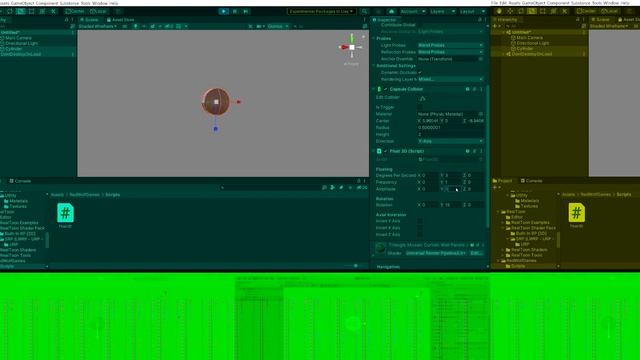The height and width of the screenshot is (360, 640).
Task: Select Main Camera in yellow Hierarchy
Action: tap(529, 38)
